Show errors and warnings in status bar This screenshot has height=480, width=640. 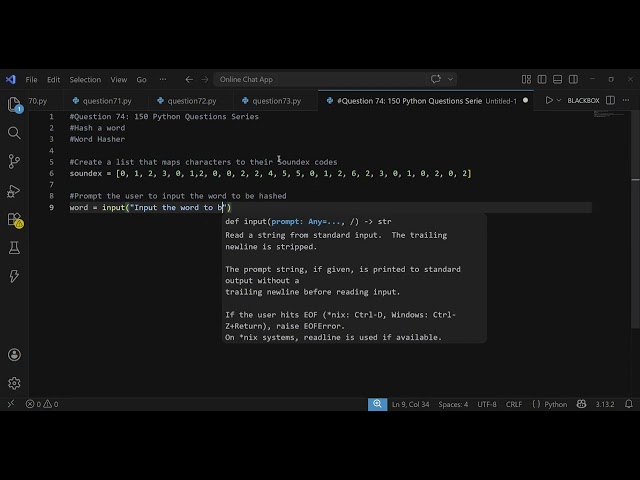point(42,404)
